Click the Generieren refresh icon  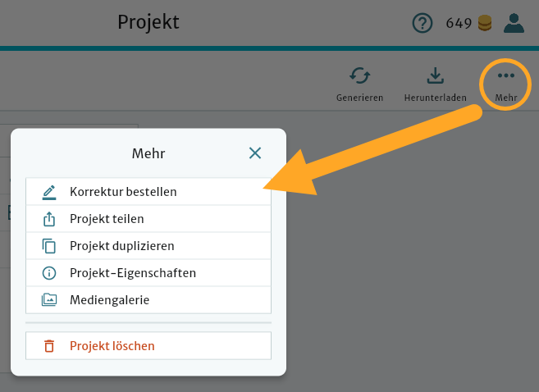pos(359,76)
